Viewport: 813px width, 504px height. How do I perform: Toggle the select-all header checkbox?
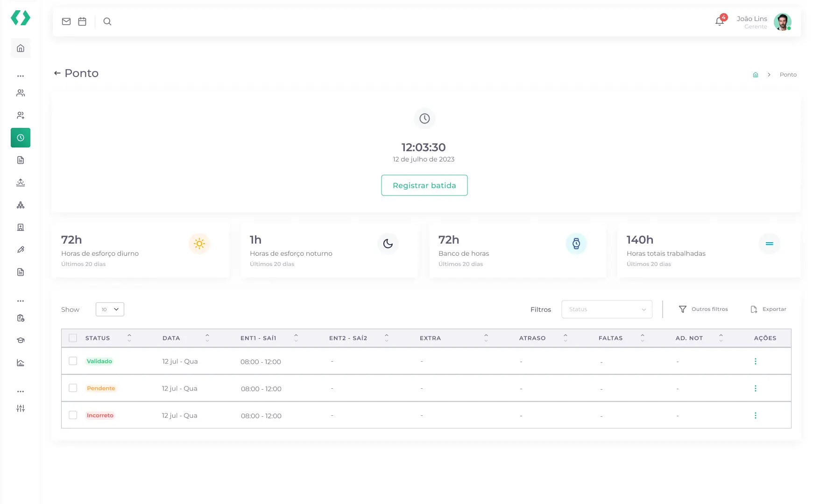click(x=73, y=338)
